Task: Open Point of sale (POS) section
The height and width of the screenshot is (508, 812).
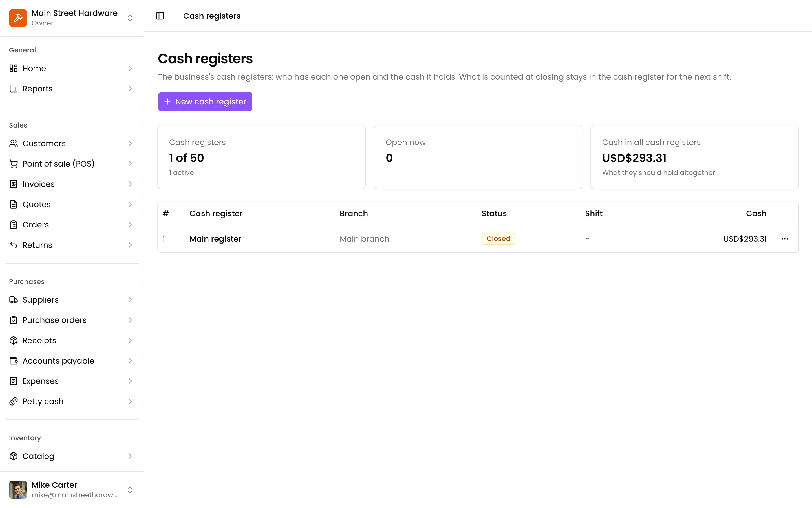Action: (x=72, y=164)
